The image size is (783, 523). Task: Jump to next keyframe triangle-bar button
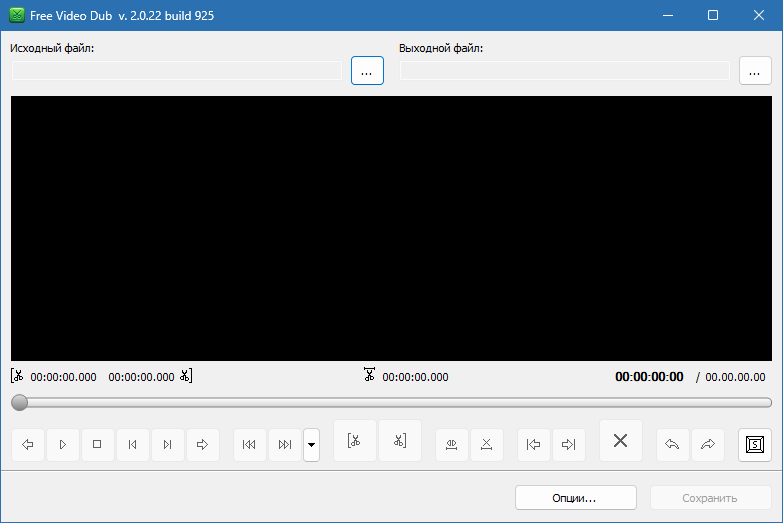(x=167, y=444)
